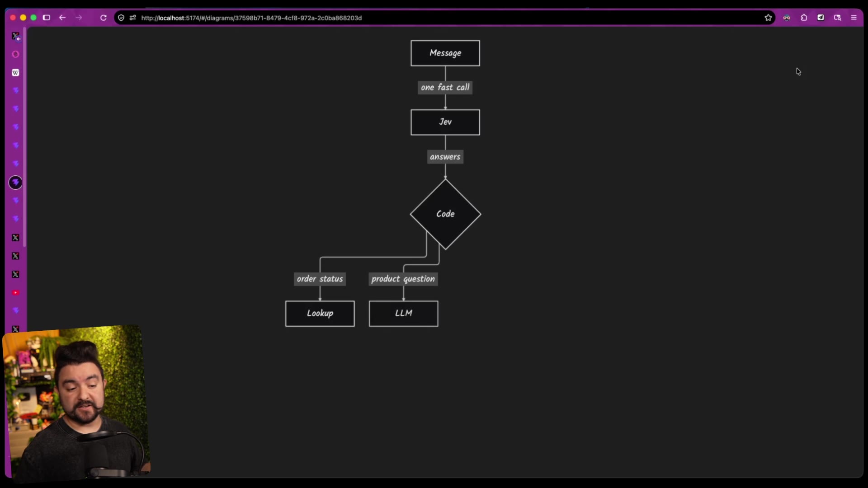Toggle the sidebar panel button
Image resolution: width=868 pixels, height=488 pixels.
click(x=46, y=18)
